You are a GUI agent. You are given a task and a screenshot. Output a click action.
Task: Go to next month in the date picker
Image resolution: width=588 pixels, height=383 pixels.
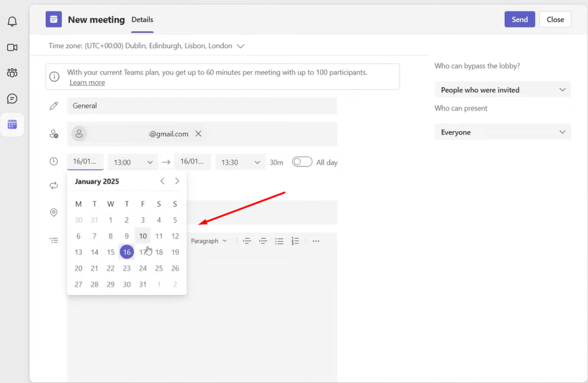pos(177,181)
